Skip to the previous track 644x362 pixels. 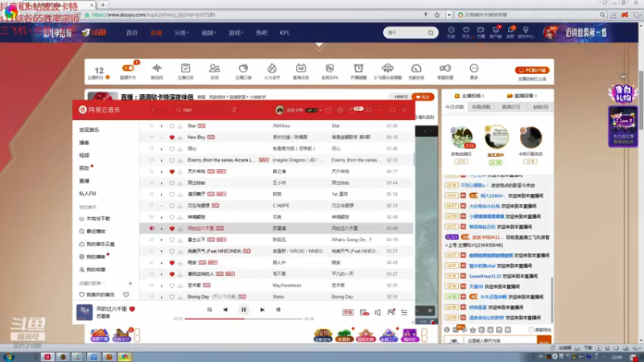coord(225,310)
